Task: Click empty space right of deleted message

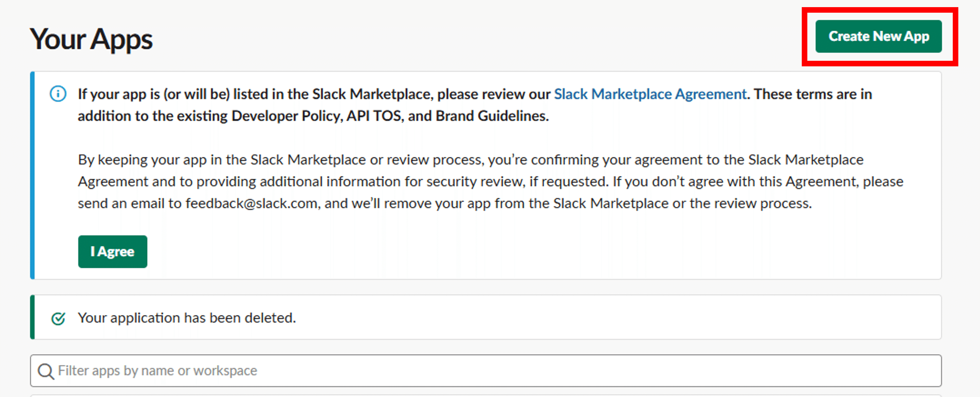Action: pyautogui.click(x=609, y=318)
